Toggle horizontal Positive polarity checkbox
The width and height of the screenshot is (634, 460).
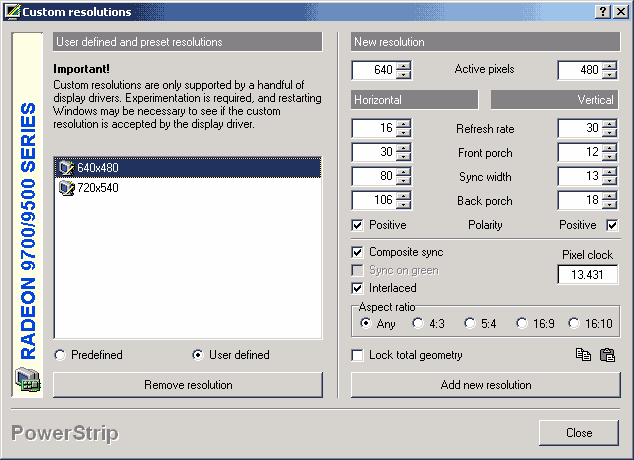point(358,225)
